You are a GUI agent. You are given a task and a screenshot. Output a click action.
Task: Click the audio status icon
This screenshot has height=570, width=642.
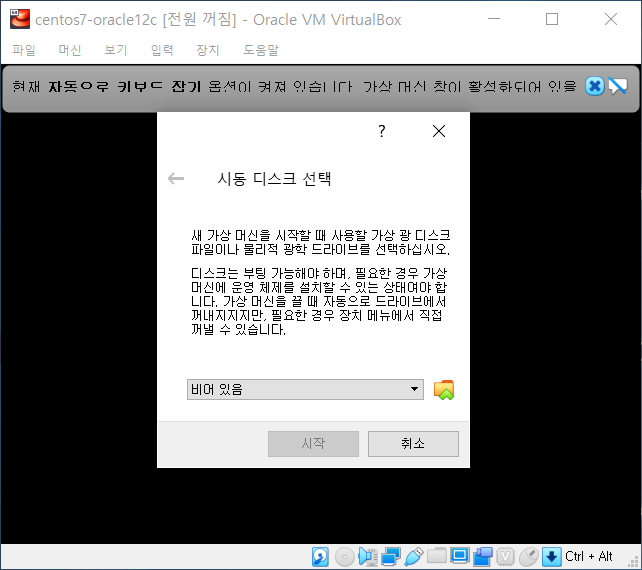[x=368, y=556]
